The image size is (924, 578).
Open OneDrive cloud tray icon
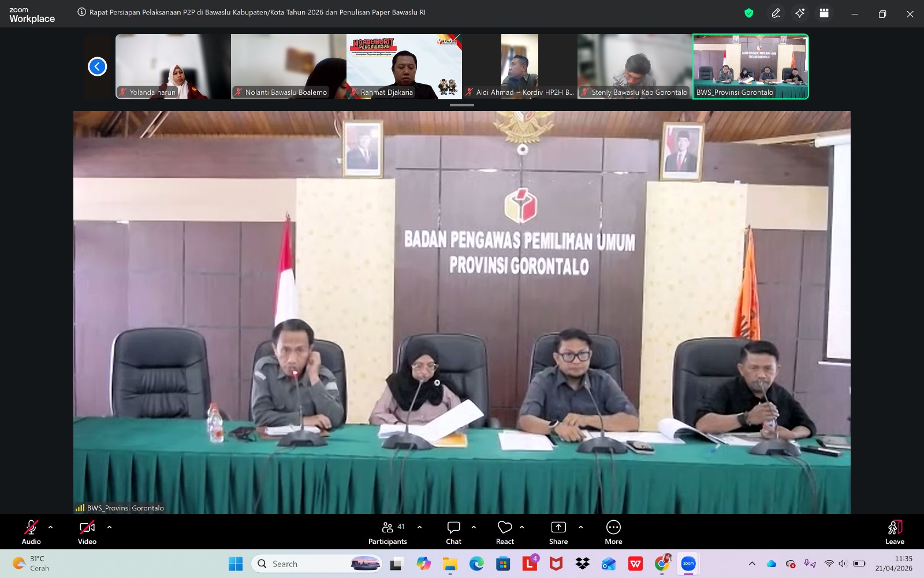[x=772, y=564]
